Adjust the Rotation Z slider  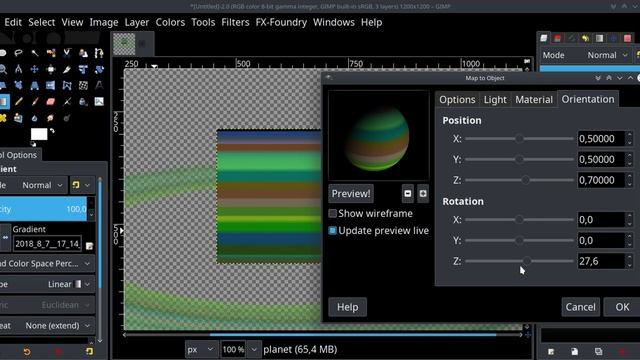pos(519,261)
